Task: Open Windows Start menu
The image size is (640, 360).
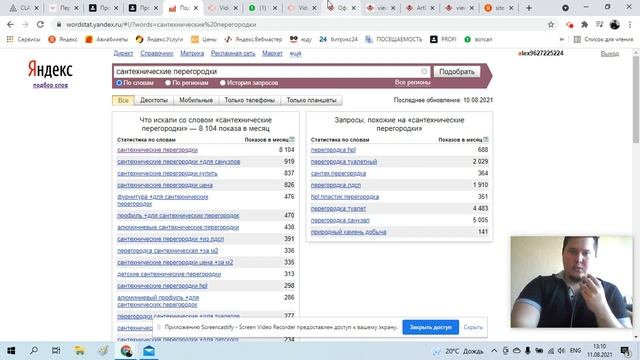Action: click(x=11, y=351)
